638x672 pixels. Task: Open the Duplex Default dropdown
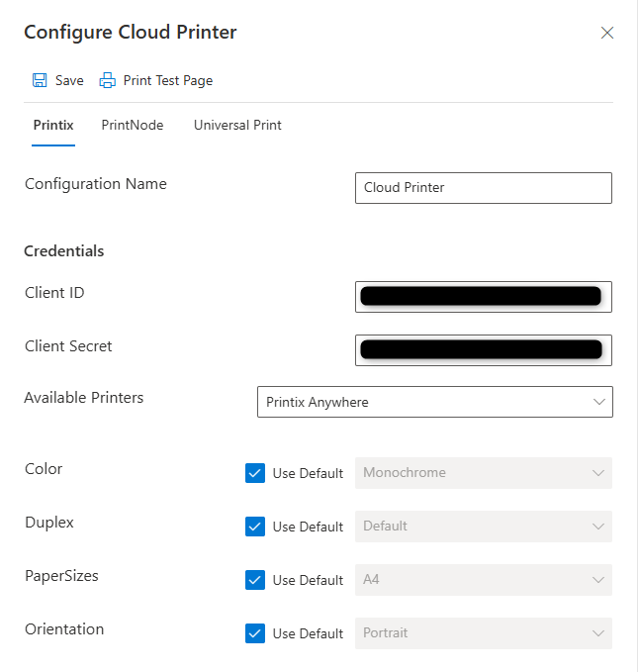[484, 527]
